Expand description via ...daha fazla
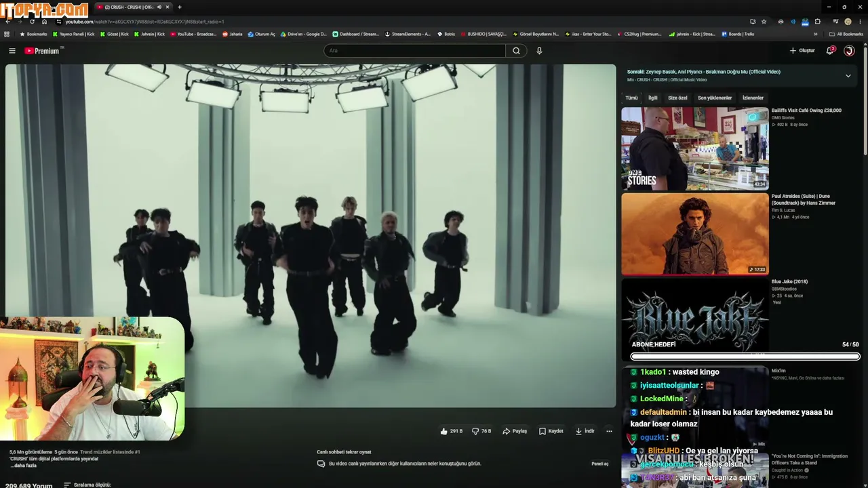Viewport: 868px width, 488px height. point(23,466)
